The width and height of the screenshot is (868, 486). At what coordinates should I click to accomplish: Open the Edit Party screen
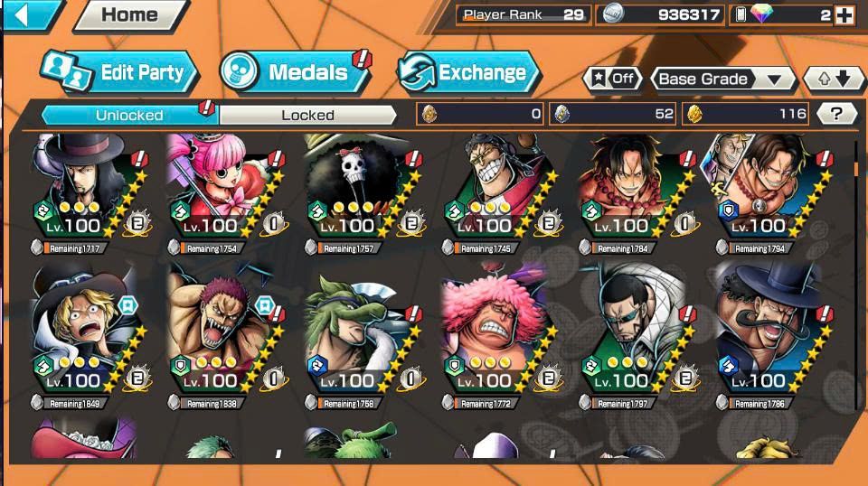pos(119,72)
